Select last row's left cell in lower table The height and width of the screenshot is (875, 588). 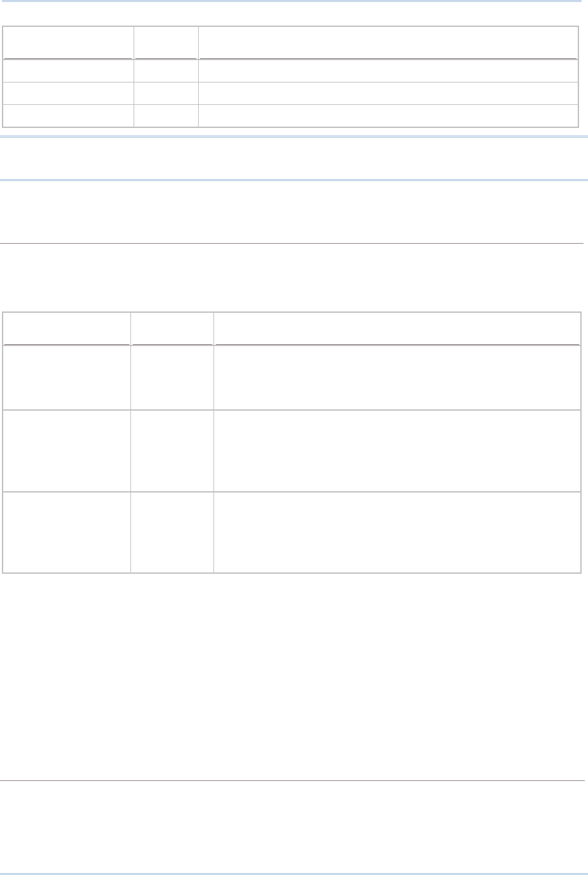66,532
